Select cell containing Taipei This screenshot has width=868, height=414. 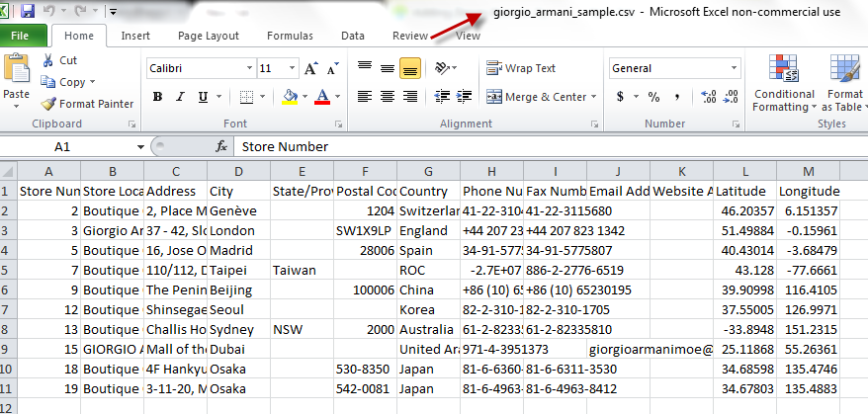(x=239, y=270)
